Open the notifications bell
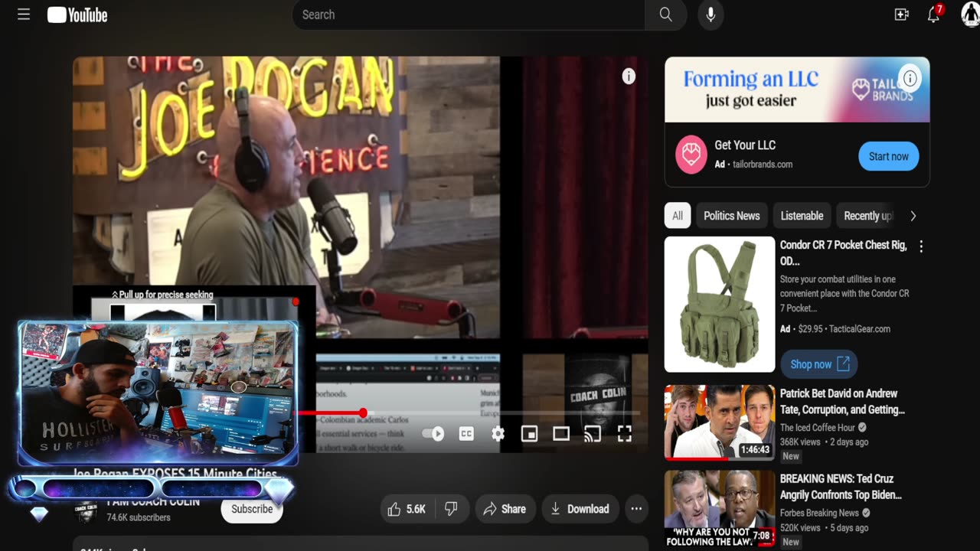This screenshot has height=551, width=980. click(x=934, y=15)
